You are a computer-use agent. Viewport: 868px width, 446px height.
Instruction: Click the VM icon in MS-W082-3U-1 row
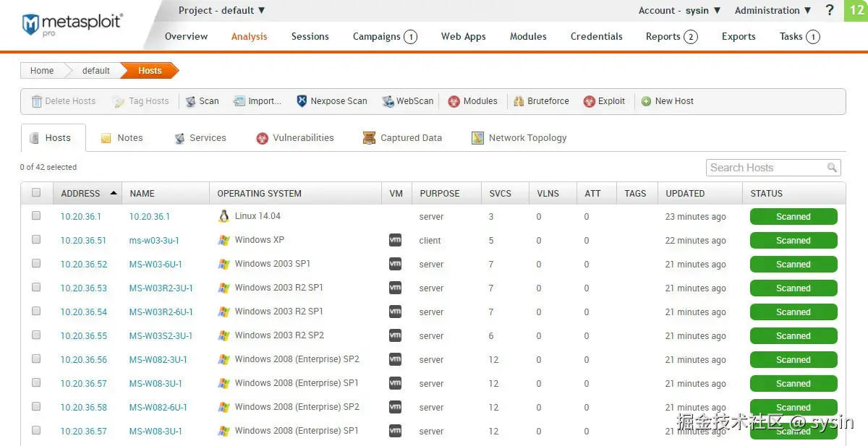pyautogui.click(x=395, y=359)
